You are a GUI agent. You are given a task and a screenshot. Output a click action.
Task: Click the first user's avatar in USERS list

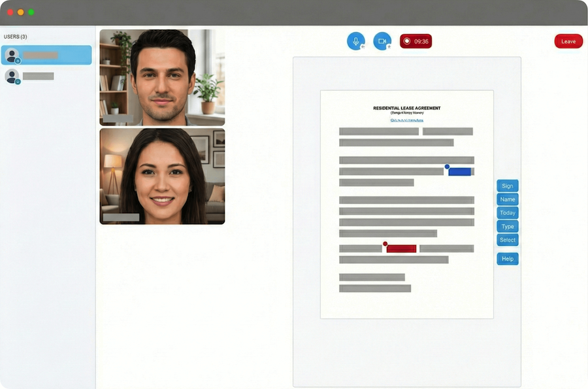click(13, 56)
